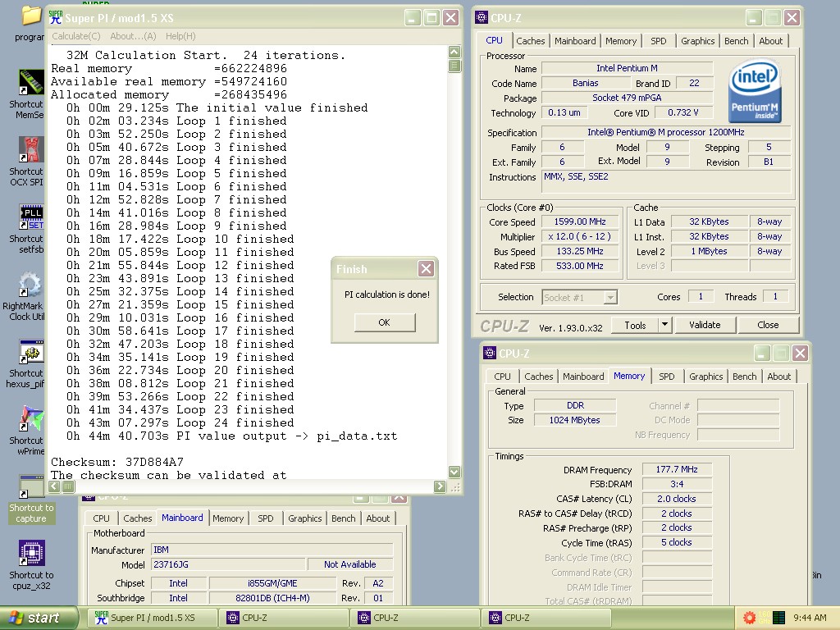Open the SPD tab in Mainboard CPU-Z window
The height and width of the screenshot is (630, 840).
click(x=265, y=518)
